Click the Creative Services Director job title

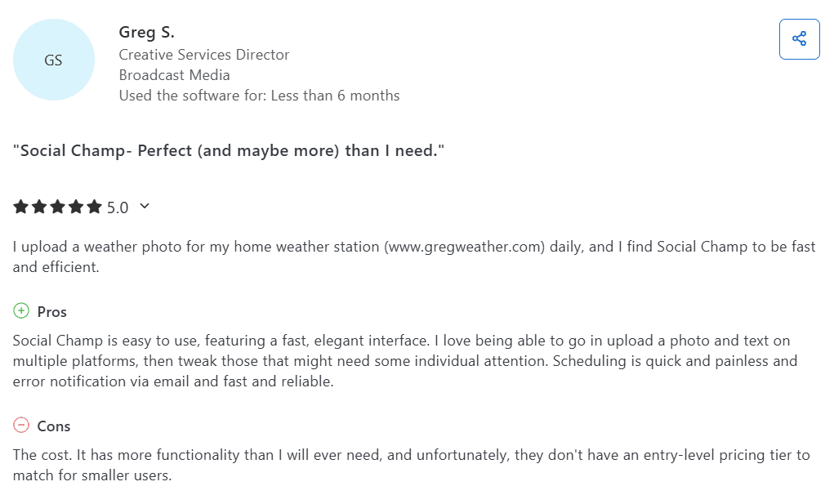pos(204,55)
